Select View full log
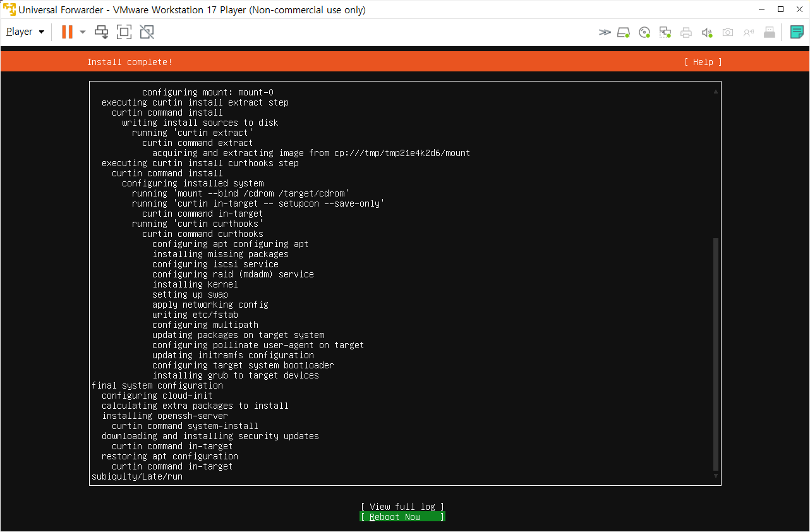Viewport: 810px width, 532px height. (402, 507)
